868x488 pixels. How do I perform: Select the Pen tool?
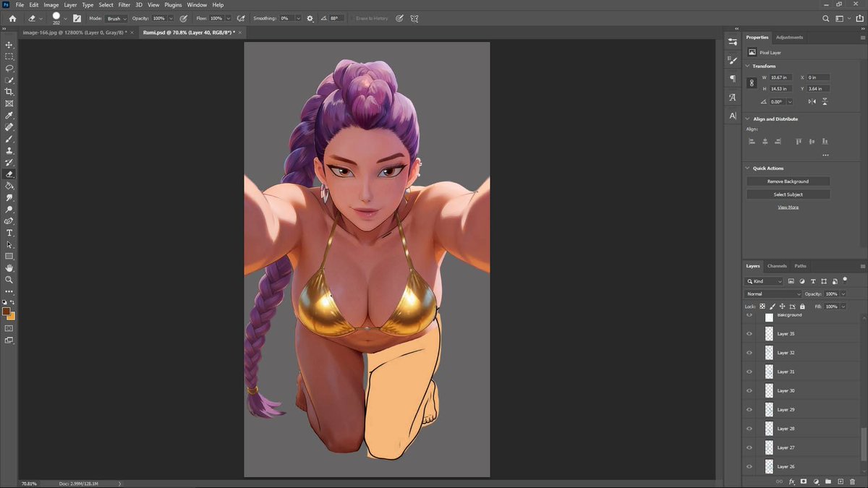tap(9, 221)
